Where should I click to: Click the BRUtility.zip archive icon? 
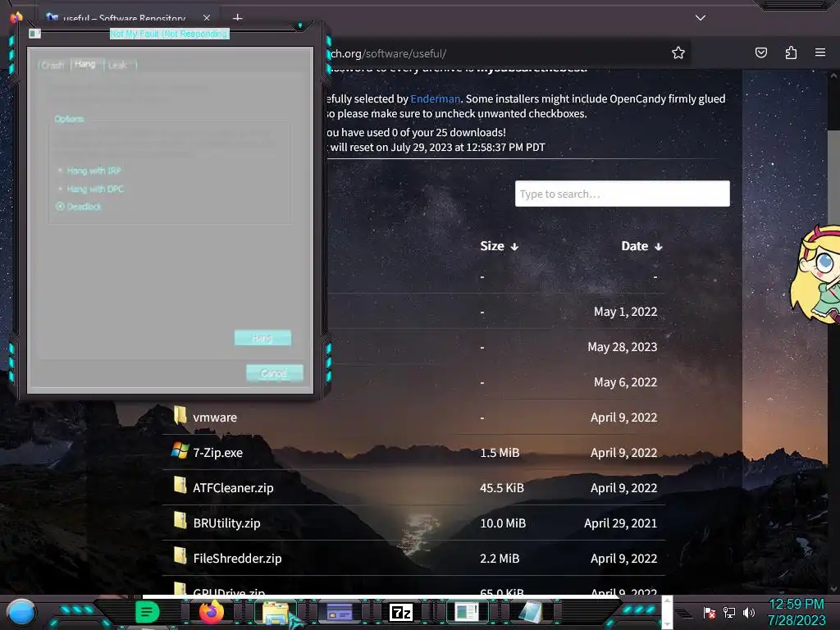coord(180,521)
